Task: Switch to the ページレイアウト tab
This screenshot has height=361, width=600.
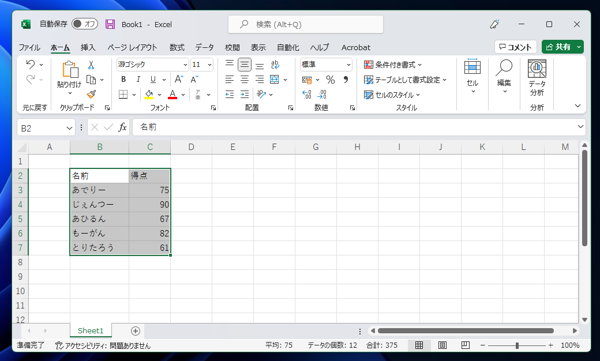Action: click(132, 47)
